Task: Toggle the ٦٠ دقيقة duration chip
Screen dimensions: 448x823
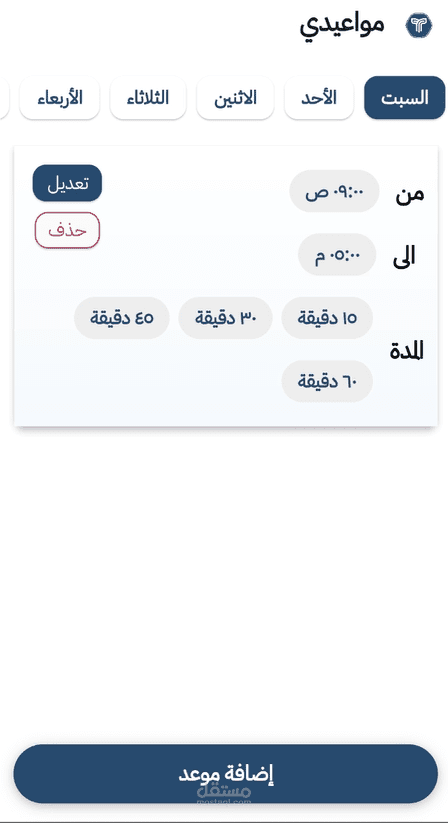Action: [327, 381]
